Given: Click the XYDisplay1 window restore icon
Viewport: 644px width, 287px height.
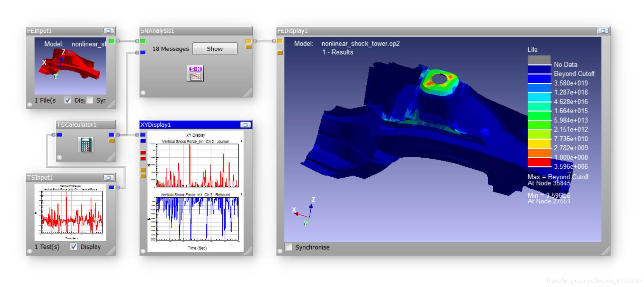Looking at the screenshot, I should tap(245, 125).
